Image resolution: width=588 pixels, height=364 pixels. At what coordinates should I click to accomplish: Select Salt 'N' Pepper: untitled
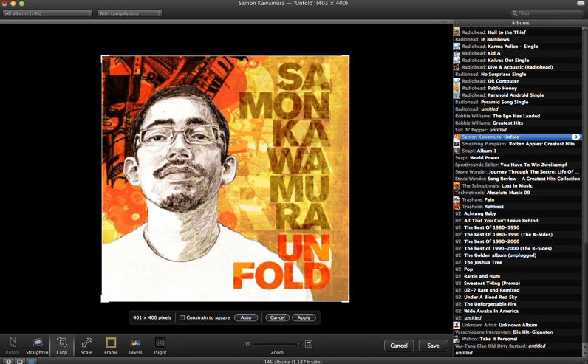(x=518, y=130)
